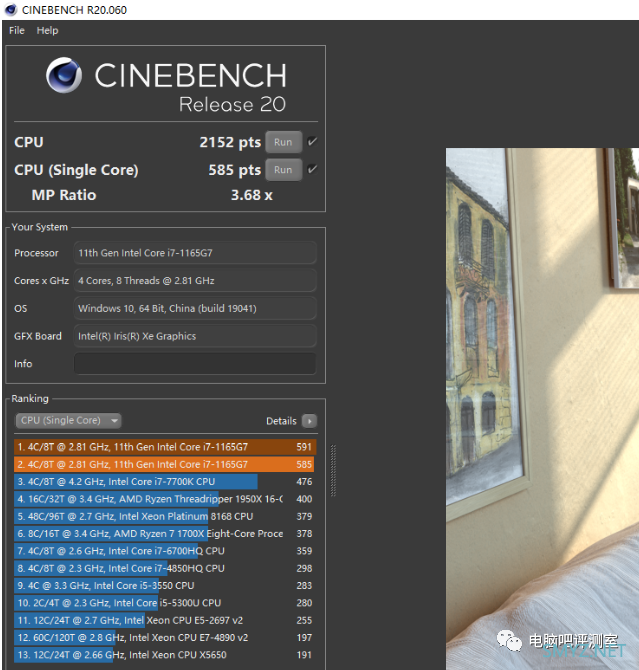Select the Core i7-6700HQ ranking row
The image size is (639, 670).
(165, 551)
